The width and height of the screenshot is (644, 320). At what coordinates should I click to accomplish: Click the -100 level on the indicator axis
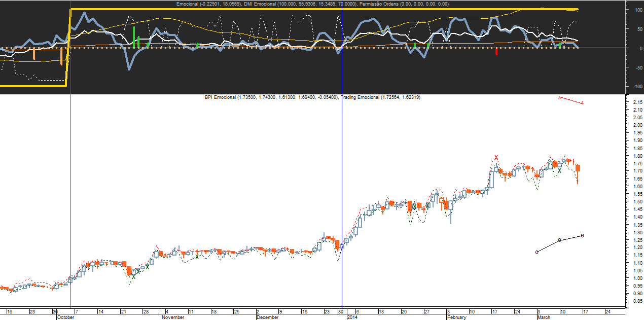pyautogui.click(x=634, y=87)
